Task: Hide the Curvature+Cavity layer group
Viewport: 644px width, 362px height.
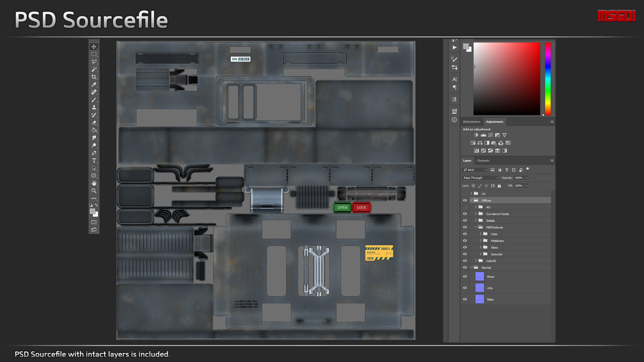Action: 465,214
